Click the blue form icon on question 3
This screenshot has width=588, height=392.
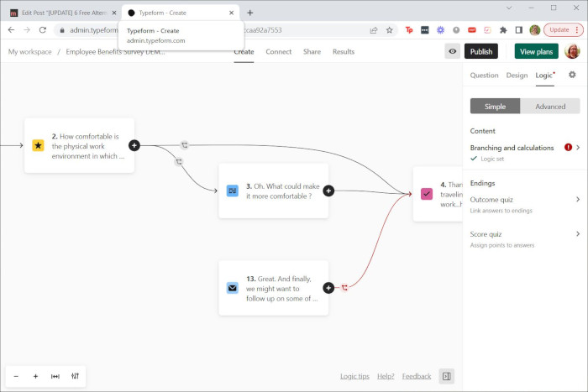click(x=233, y=191)
